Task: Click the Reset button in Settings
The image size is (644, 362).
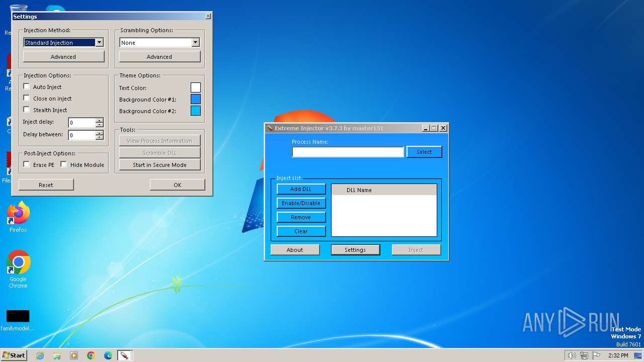Action: pos(46,185)
